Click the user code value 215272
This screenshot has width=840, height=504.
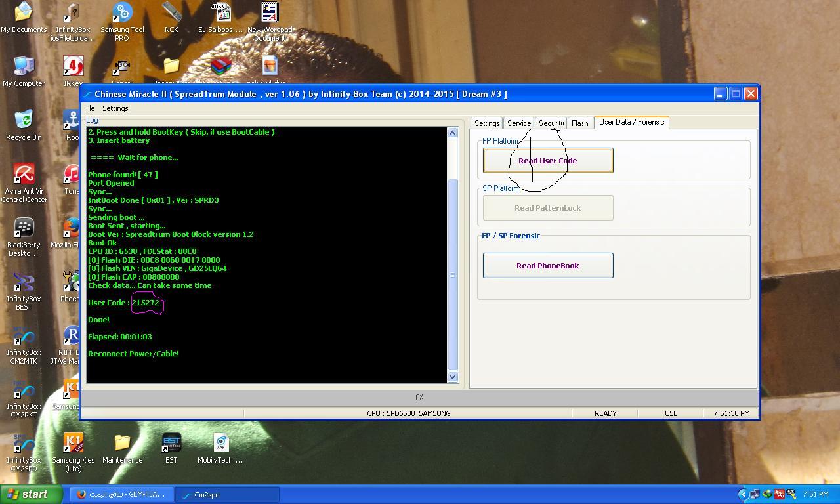coord(145,303)
